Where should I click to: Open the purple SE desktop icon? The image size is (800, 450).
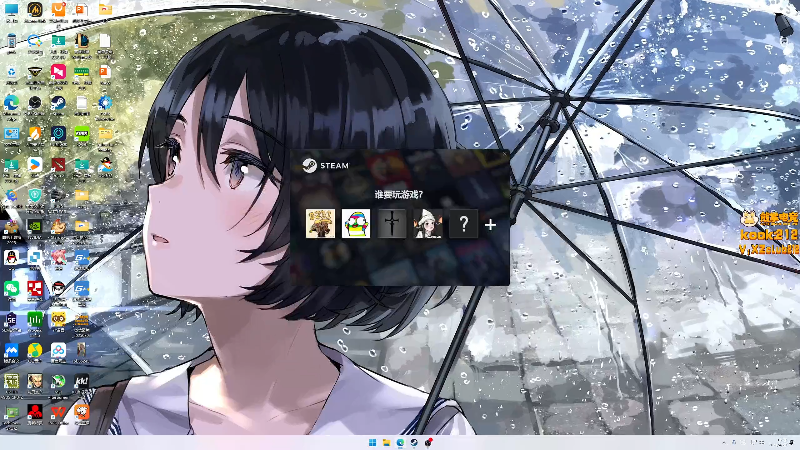(x=11, y=319)
